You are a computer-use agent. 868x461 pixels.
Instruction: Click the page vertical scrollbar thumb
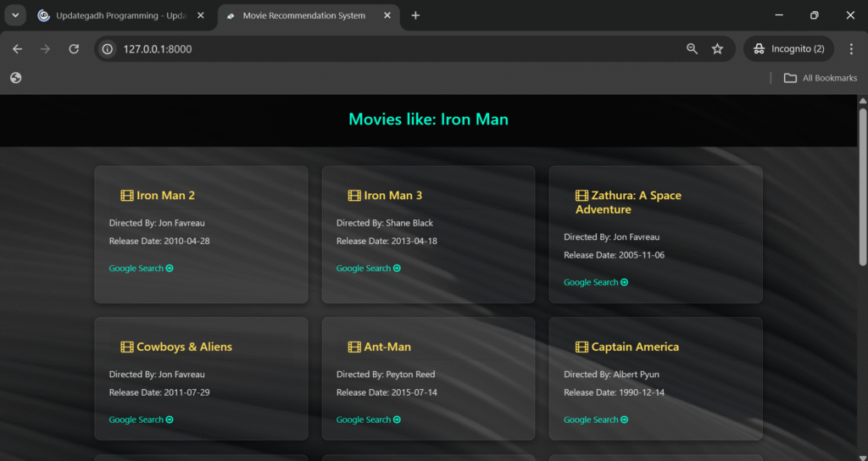(862, 186)
